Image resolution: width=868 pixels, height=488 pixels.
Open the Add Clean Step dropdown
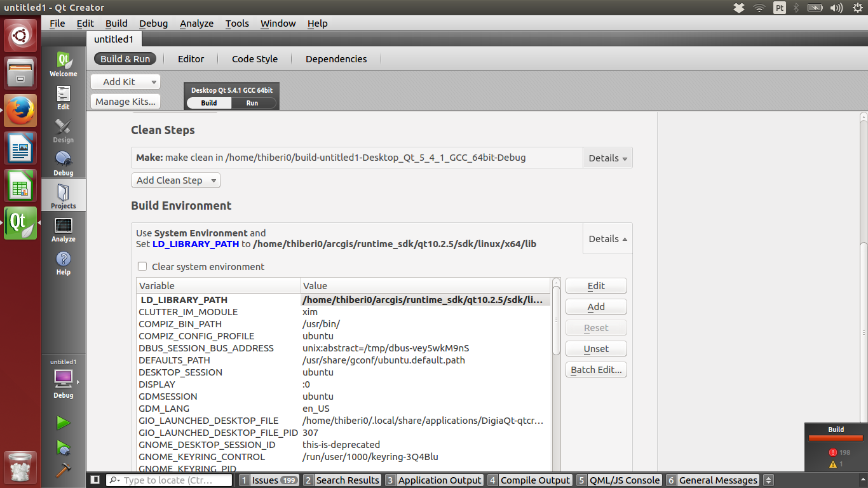tap(175, 180)
